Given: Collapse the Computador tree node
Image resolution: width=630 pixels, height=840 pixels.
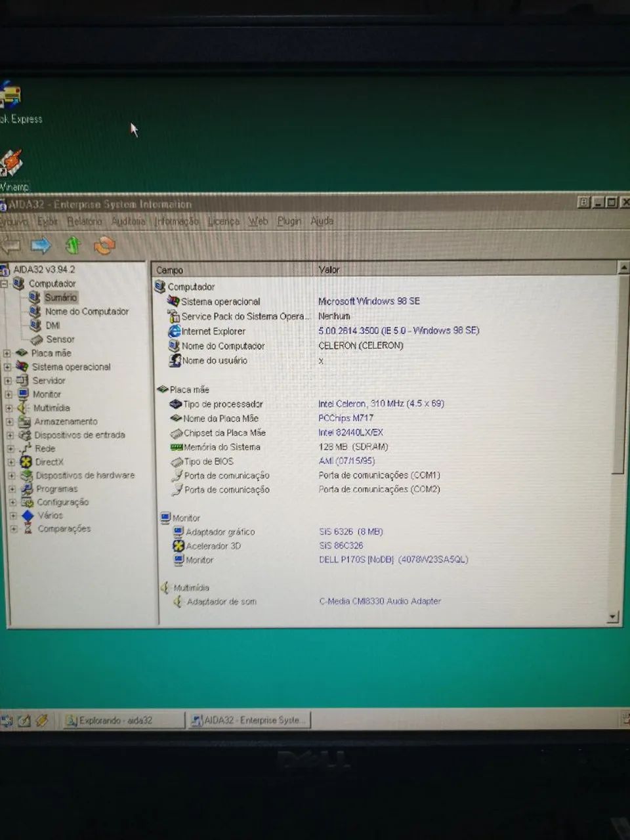Looking at the screenshot, I should click(x=5, y=284).
